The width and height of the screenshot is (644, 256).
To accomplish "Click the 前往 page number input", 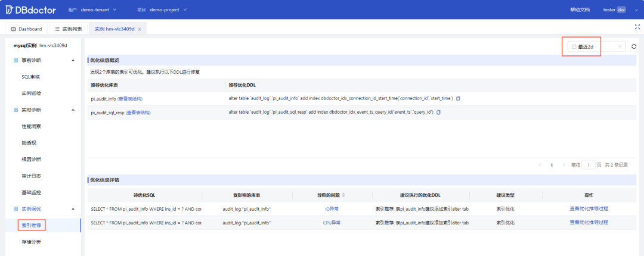I will pyautogui.click(x=588, y=165).
